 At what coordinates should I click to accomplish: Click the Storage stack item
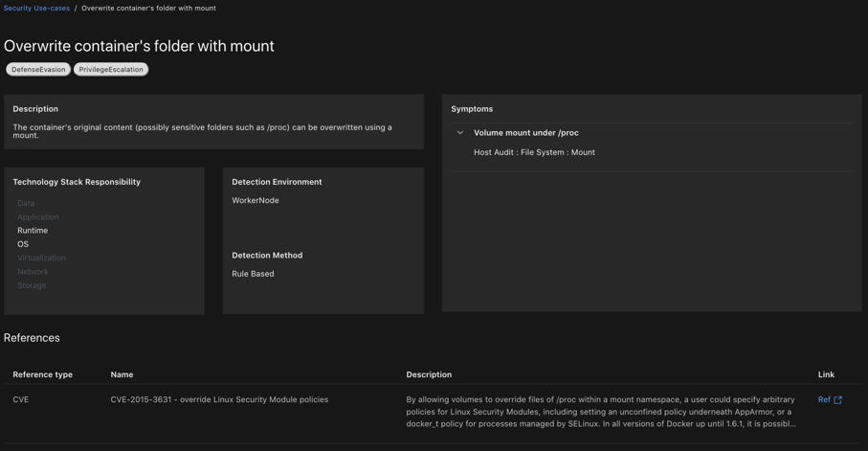pyautogui.click(x=32, y=285)
